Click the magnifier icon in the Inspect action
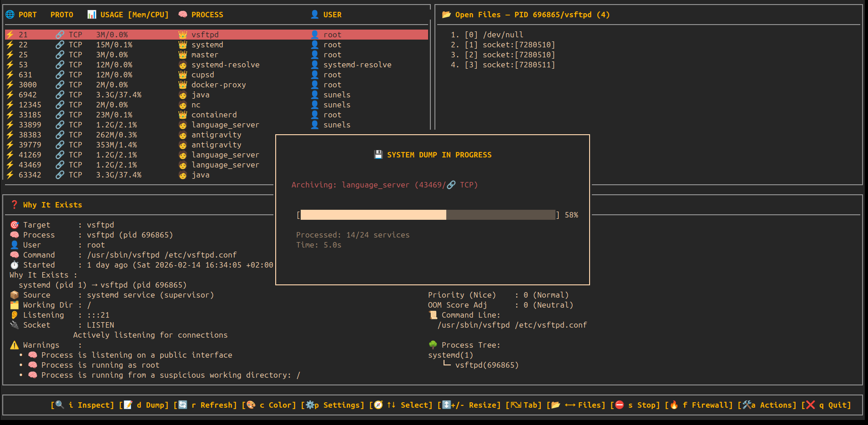This screenshot has width=868, height=425. tap(59, 405)
